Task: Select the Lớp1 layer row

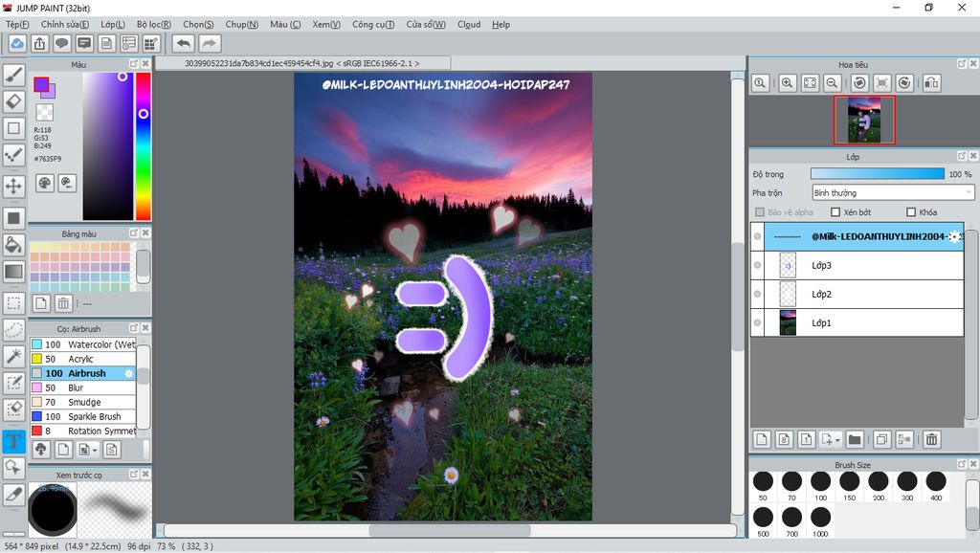Action: 857,322
